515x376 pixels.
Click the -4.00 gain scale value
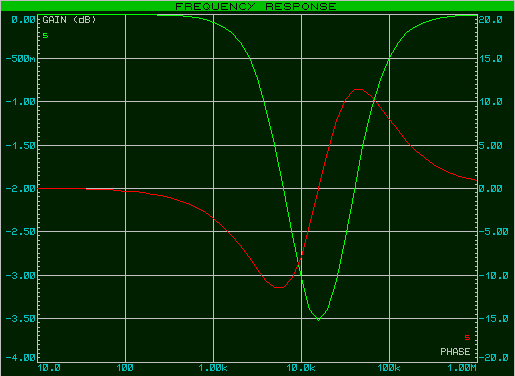[21, 358]
